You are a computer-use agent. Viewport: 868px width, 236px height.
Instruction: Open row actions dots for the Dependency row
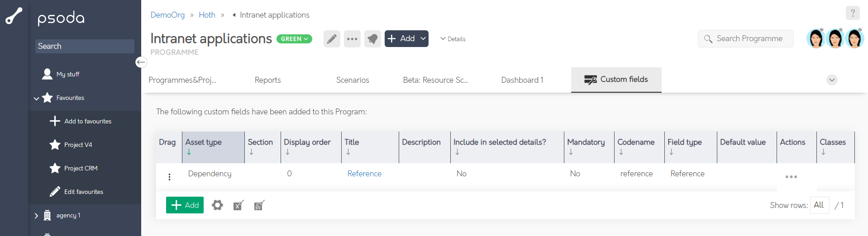point(791,177)
